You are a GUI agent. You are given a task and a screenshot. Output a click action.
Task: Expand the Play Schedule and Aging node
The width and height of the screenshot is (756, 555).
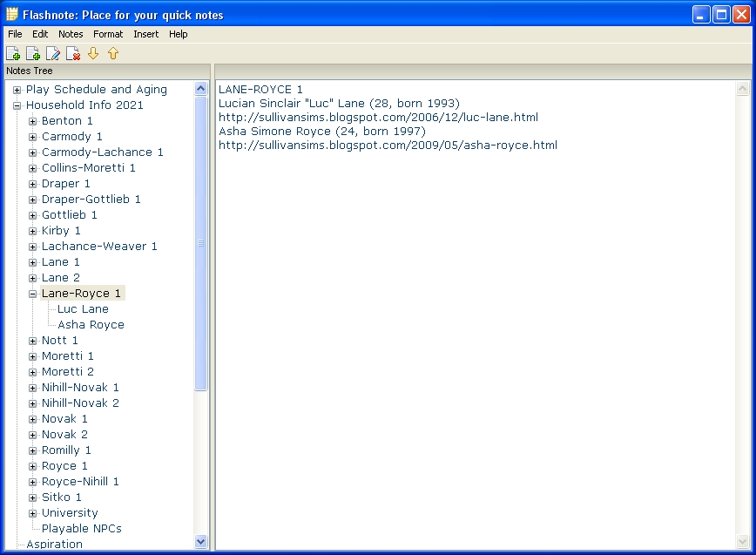(17, 90)
